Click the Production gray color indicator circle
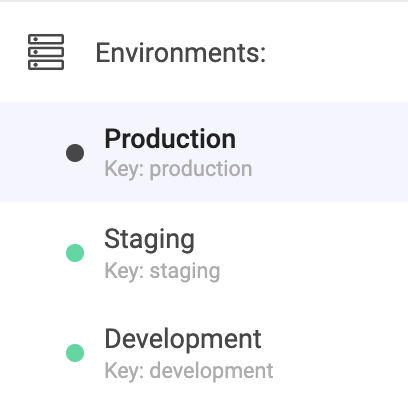 75,153
